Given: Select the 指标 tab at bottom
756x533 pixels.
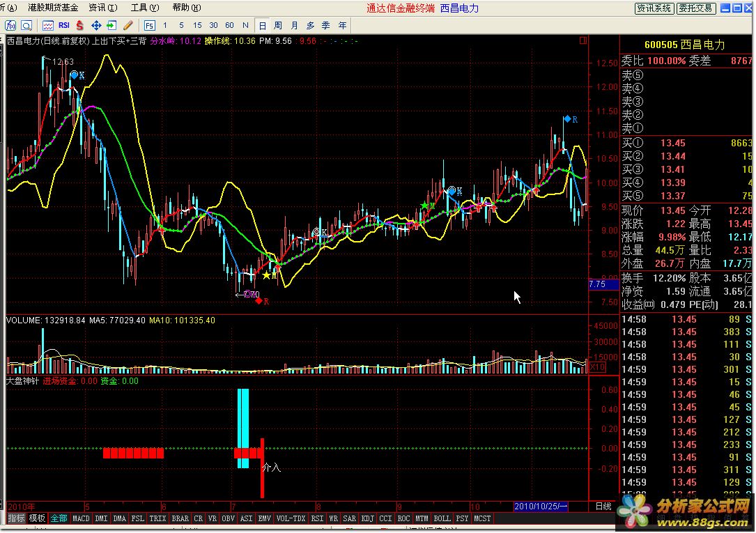Looking at the screenshot, I should [17, 518].
